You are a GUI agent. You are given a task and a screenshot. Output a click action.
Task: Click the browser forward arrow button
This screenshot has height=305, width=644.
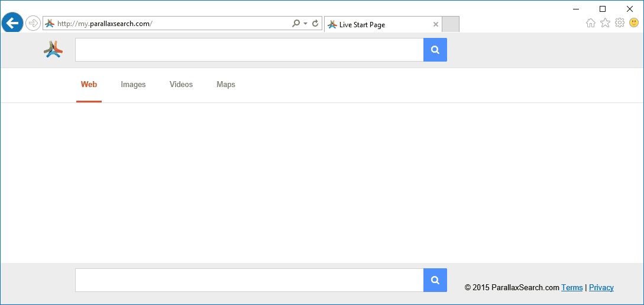tap(33, 23)
